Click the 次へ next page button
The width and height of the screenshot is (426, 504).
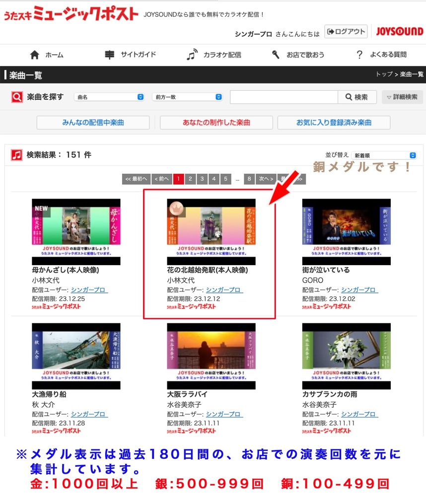(266, 179)
